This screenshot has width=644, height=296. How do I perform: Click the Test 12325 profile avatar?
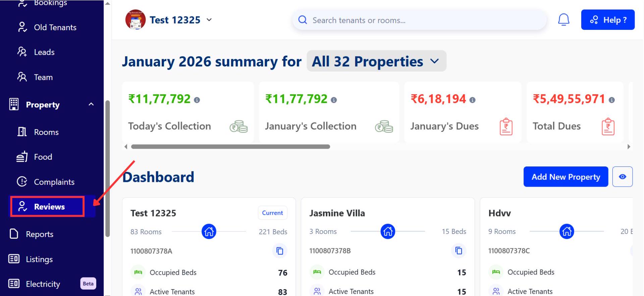click(135, 20)
